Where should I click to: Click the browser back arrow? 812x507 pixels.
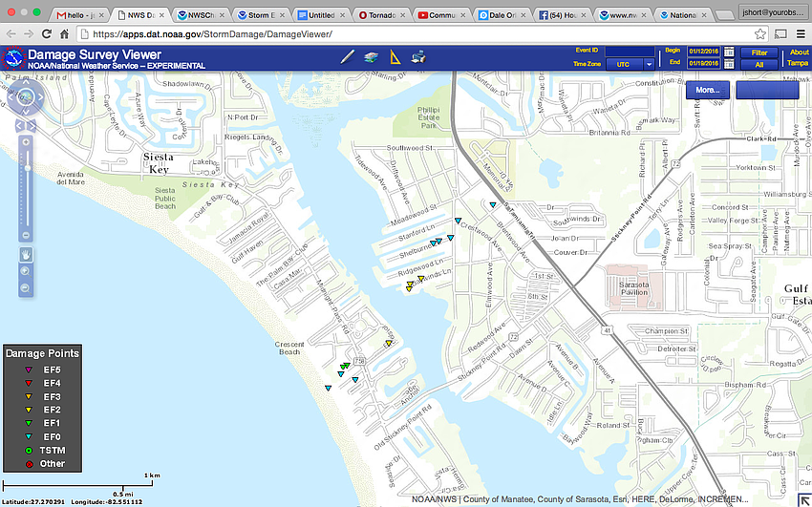pos(11,34)
